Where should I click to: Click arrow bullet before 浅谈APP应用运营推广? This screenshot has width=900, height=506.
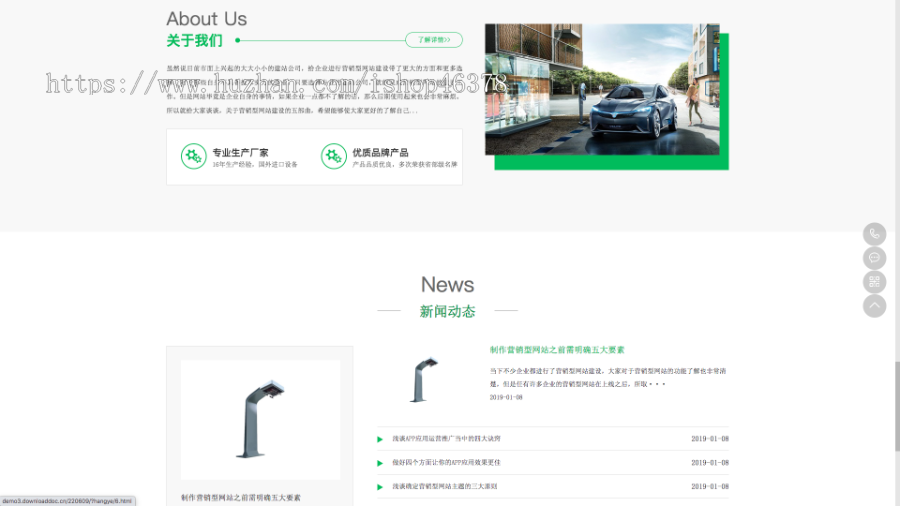coord(380,439)
